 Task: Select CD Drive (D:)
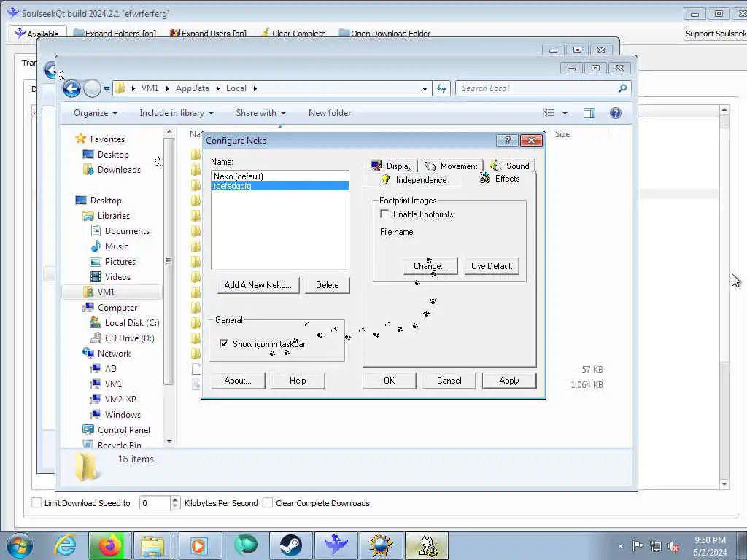tap(129, 338)
